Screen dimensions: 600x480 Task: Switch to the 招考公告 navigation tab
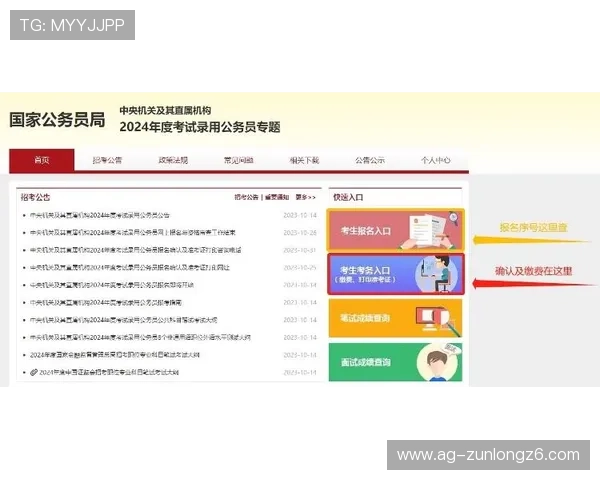[x=107, y=160]
